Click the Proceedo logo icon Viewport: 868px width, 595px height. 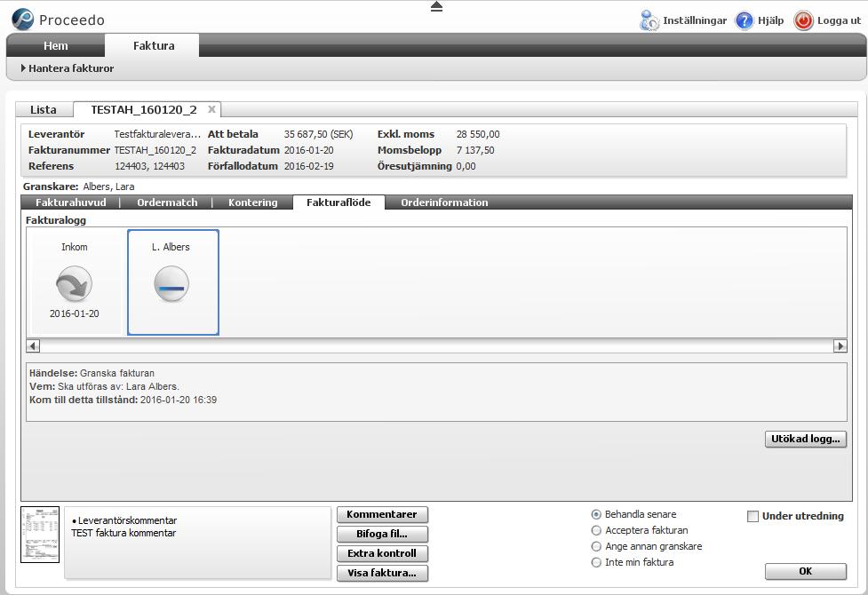tap(23, 20)
